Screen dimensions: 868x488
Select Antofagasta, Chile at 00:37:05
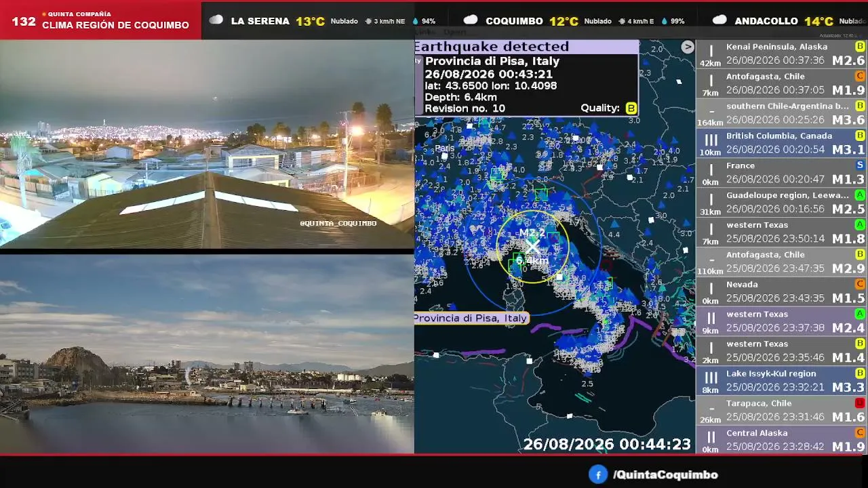click(781, 84)
